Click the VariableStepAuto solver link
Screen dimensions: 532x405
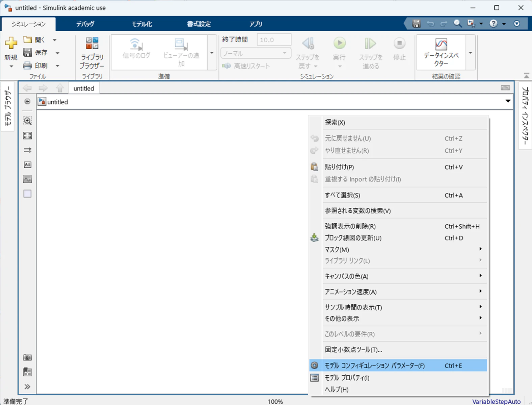(x=496, y=401)
